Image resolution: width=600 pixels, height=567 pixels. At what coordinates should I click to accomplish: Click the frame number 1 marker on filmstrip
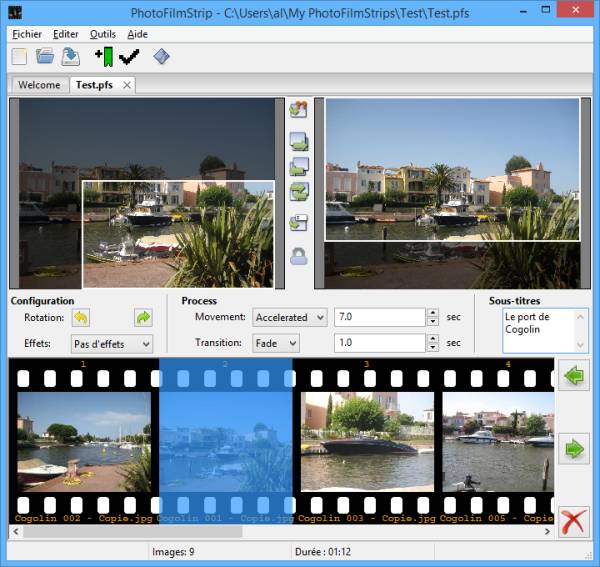(83, 364)
